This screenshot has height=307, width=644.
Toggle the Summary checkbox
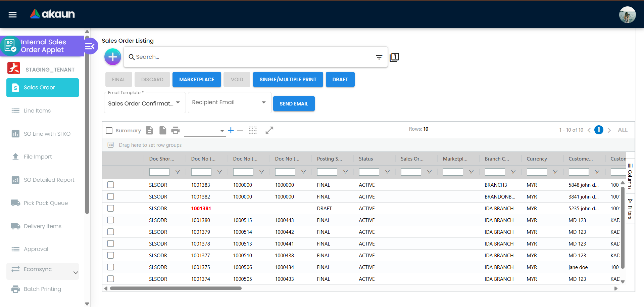109,131
